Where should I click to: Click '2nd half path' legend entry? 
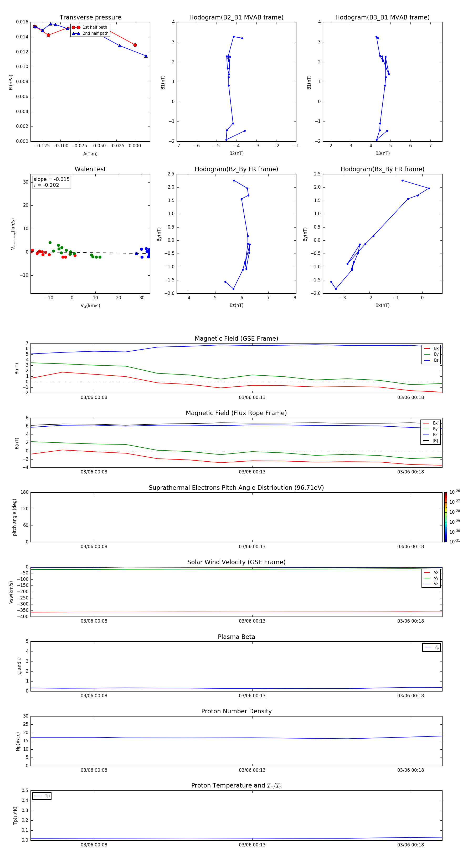click(x=90, y=33)
